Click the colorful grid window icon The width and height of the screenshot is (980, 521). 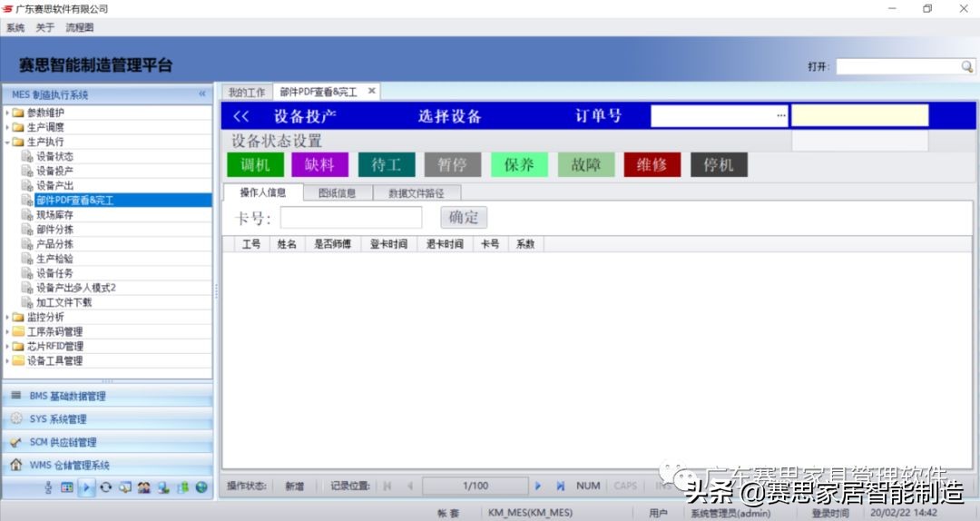pos(67,487)
